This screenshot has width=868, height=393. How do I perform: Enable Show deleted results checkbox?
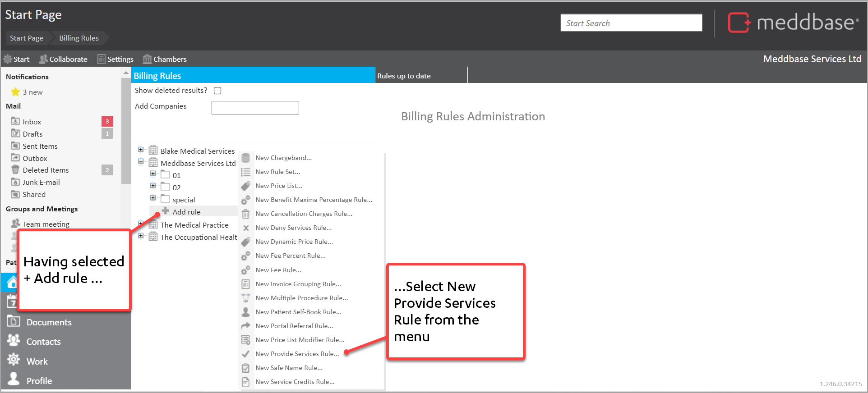click(x=217, y=91)
